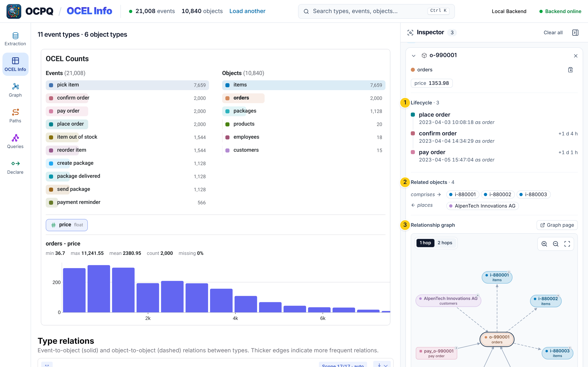Open the Declare sidebar page
The image size is (588, 367).
point(15,167)
